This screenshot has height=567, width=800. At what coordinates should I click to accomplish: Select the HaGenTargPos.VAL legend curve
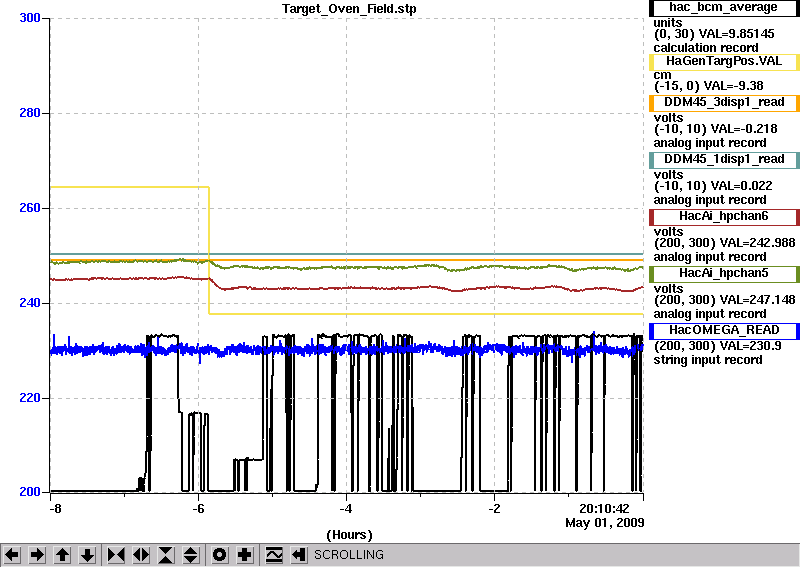[x=723, y=62]
